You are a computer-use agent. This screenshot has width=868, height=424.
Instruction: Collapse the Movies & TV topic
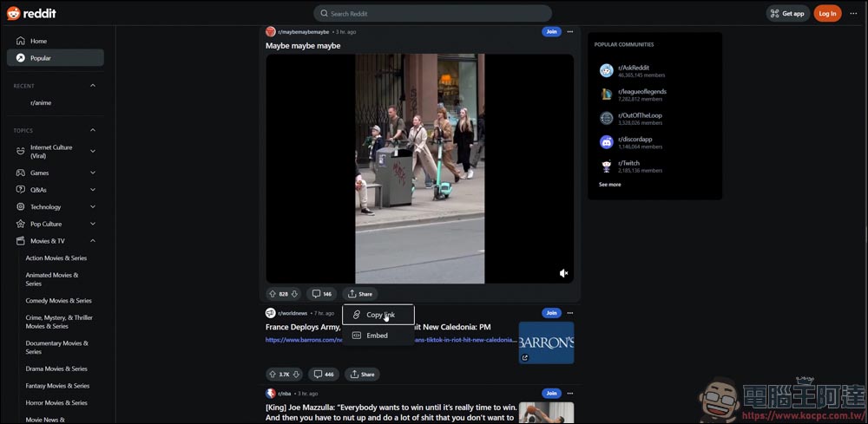[93, 241]
